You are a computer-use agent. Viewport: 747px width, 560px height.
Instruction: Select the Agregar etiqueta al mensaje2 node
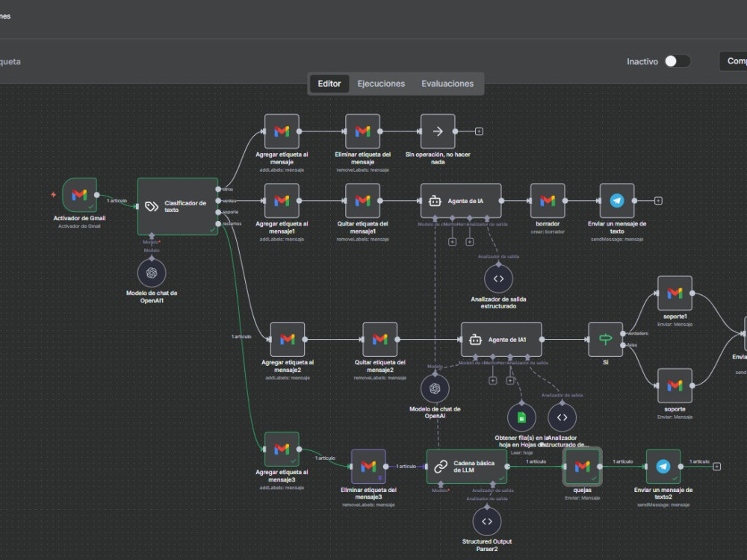point(288,340)
